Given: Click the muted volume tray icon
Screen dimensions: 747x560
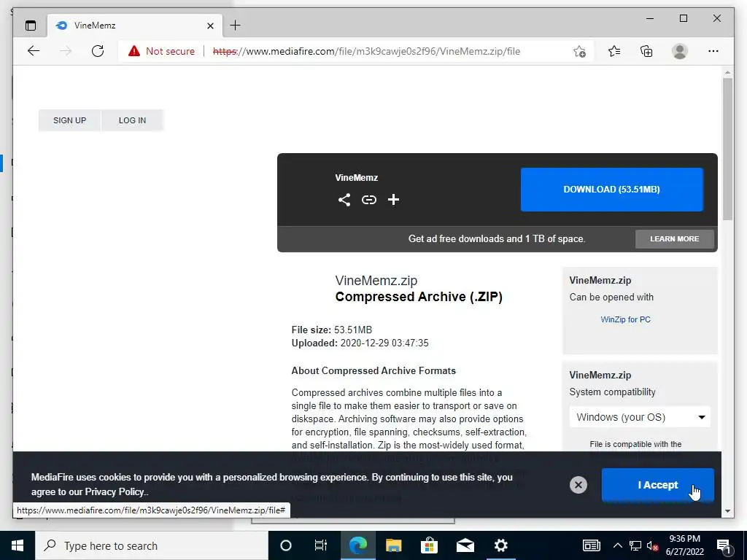Looking at the screenshot, I should 653,545.
